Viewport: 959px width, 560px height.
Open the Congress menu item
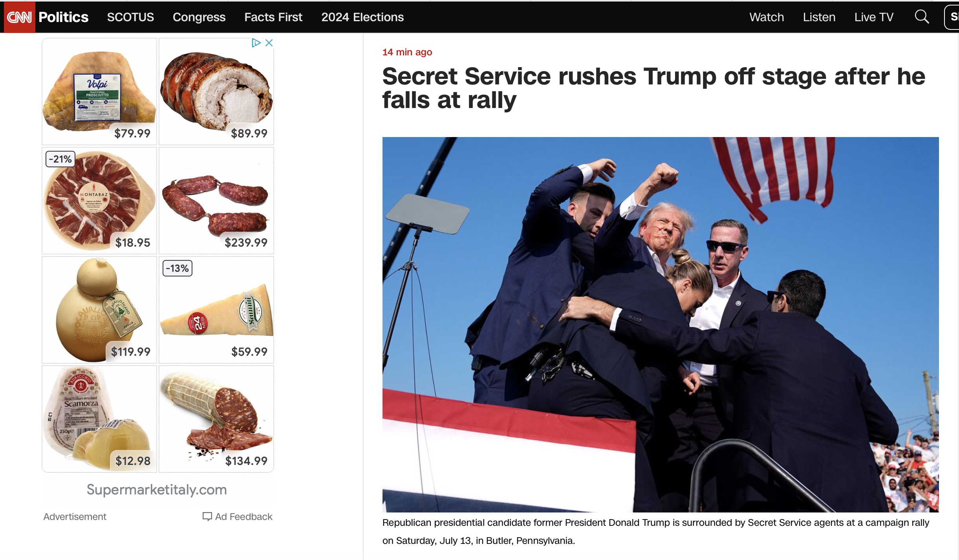pos(199,17)
